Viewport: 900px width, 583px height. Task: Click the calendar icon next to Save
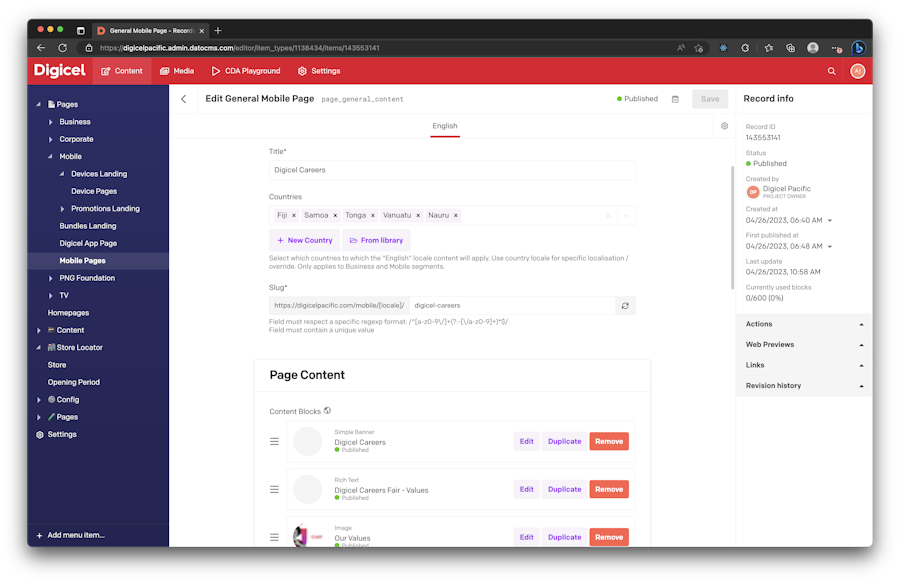pyautogui.click(x=675, y=98)
